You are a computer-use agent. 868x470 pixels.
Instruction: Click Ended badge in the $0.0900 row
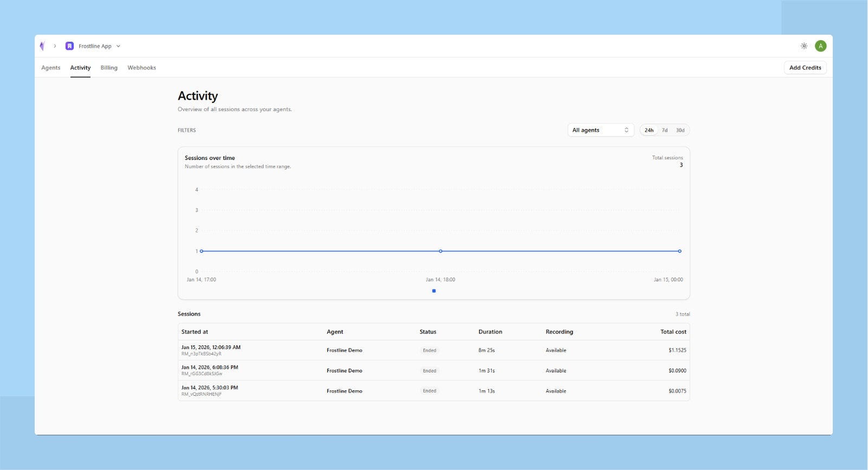coord(429,371)
